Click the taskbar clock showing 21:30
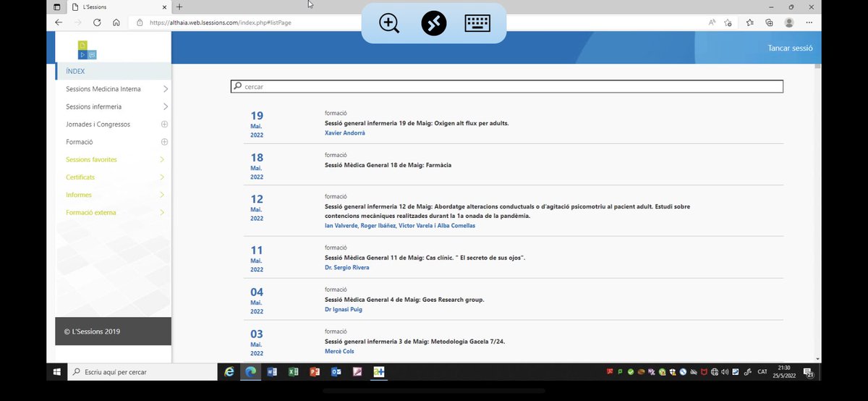 click(x=785, y=372)
